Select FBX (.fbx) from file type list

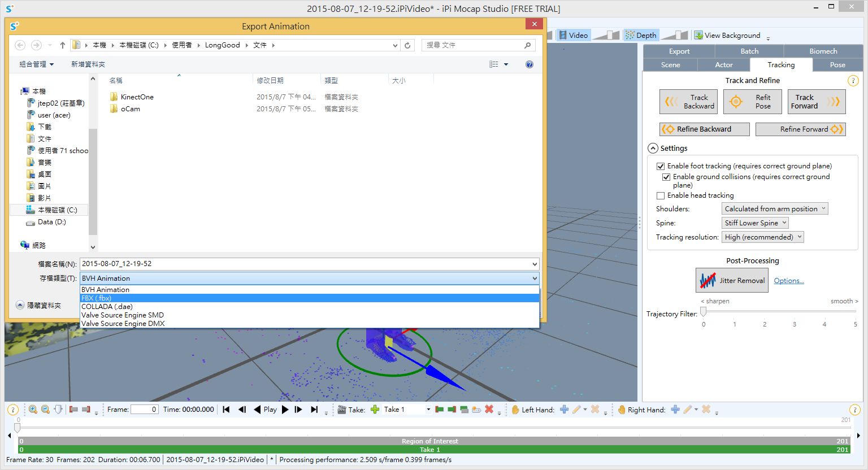[97, 298]
